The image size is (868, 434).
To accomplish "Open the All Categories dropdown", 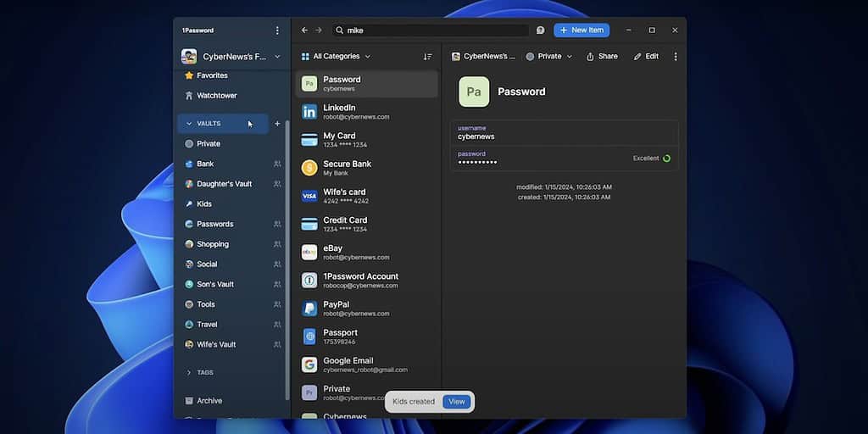I will click(x=337, y=57).
